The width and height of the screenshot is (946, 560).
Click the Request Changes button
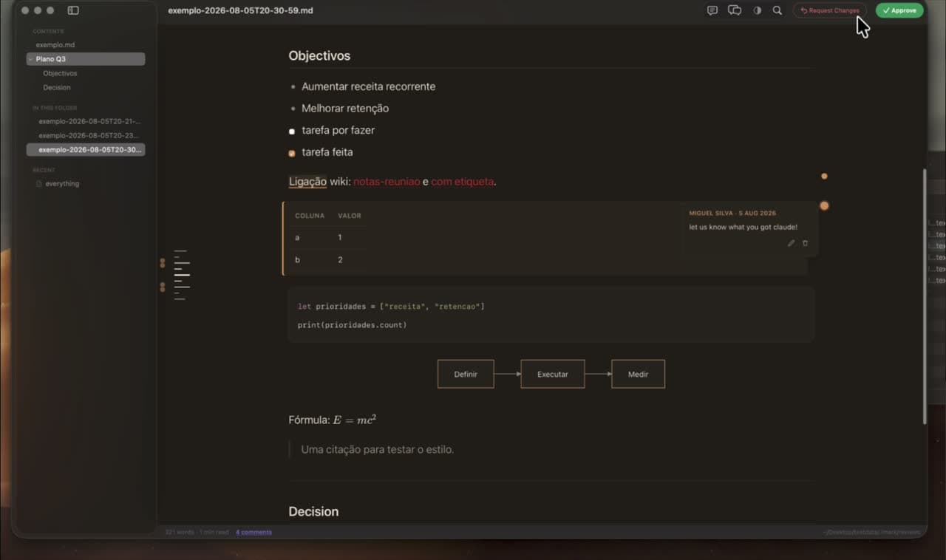coord(830,10)
